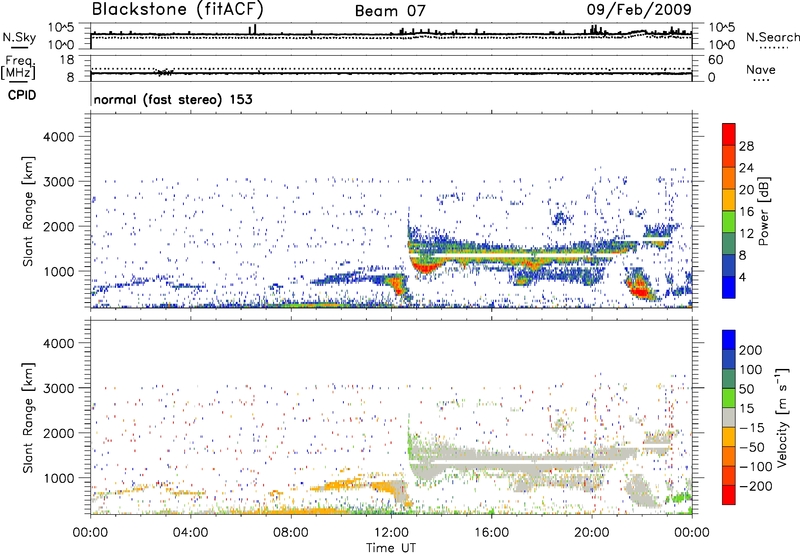Select the text normal (fast stereo) 153
This screenshot has width=800, height=554.
click(x=173, y=99)
